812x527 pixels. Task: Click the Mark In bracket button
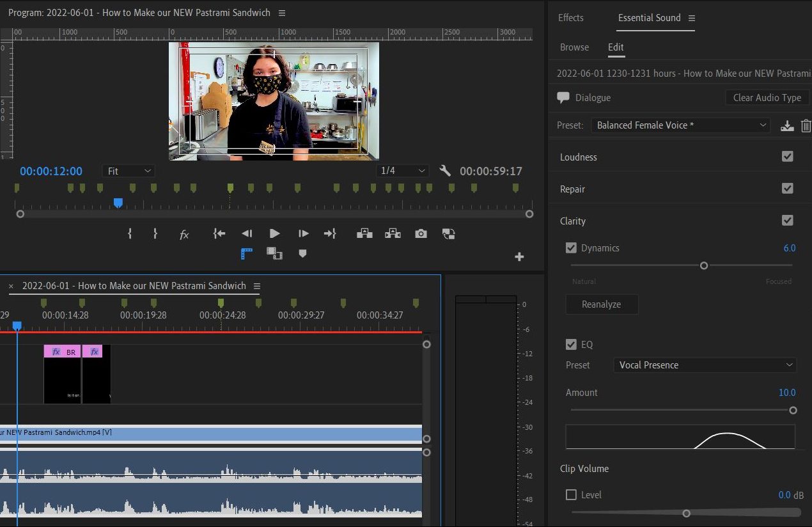130,234
